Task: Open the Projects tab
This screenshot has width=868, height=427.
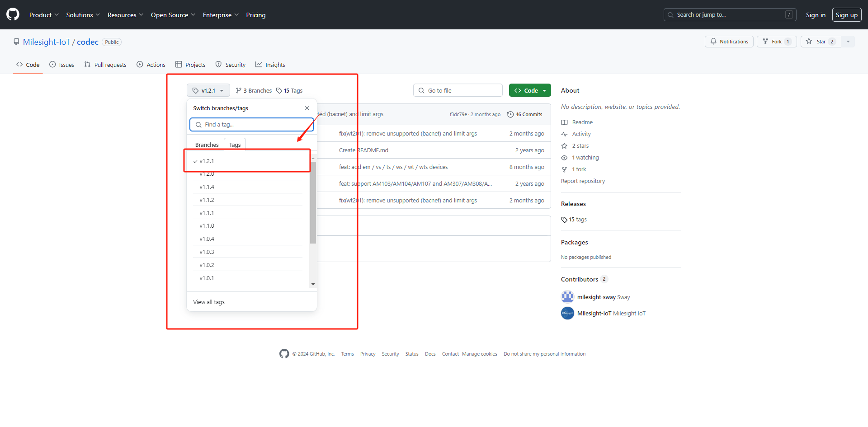Action: [x=190, y=65]
